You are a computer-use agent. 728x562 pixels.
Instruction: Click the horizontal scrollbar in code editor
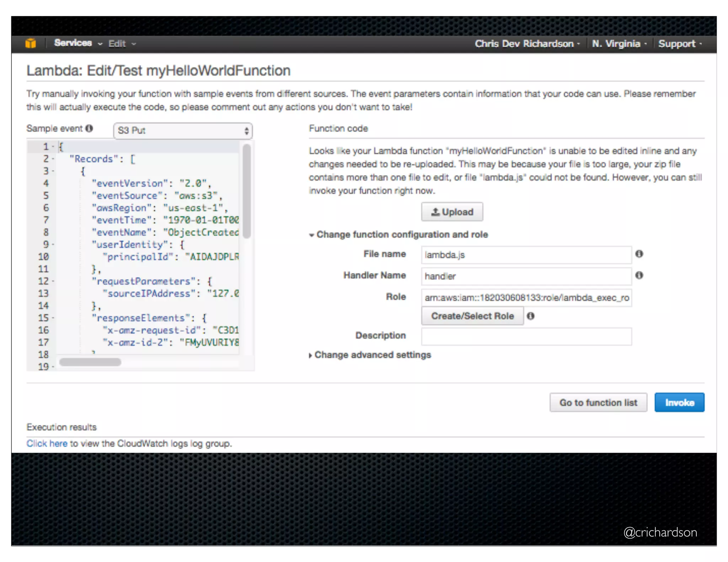90,362
